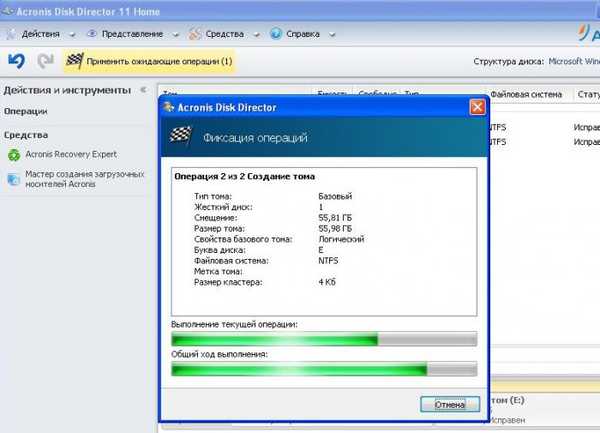Screen dimensions: 600x433
Task: Click the grayed Redo arrow icon
Action: click(x=46, y=61)
